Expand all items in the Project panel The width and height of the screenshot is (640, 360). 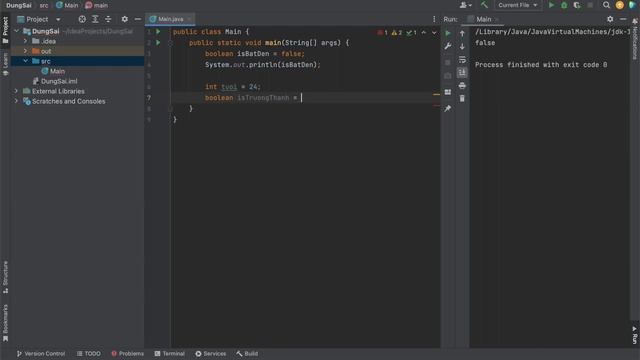pyautogui.click(x=95, y=19)
